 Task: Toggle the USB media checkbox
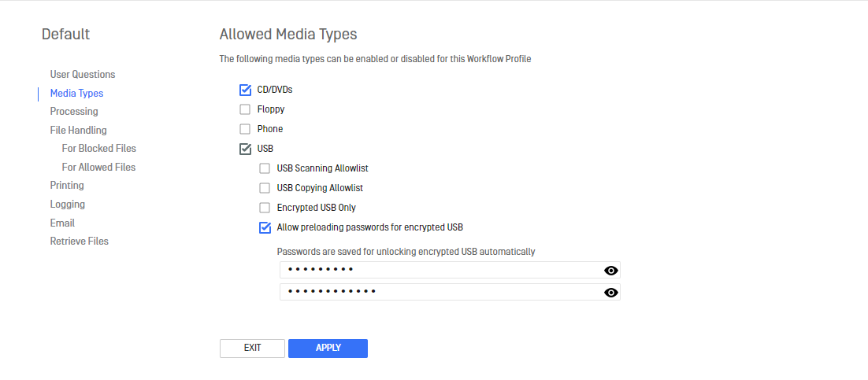[245, 149]
